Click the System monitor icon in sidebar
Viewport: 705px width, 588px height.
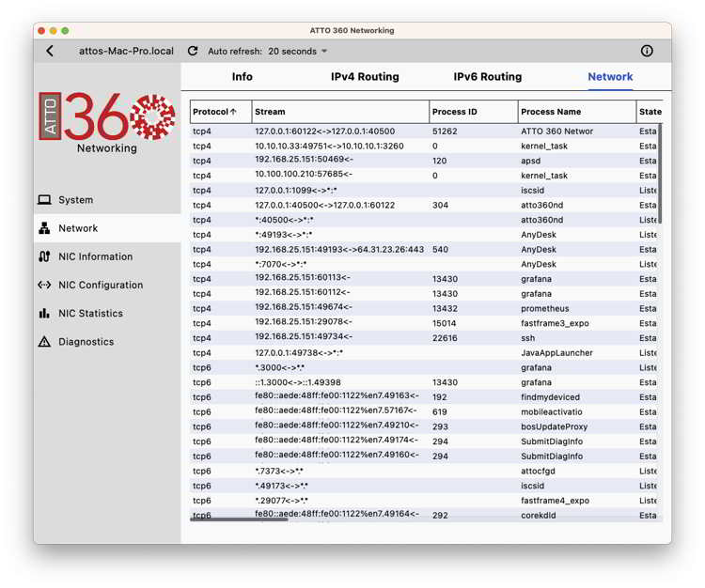pos(44,200)
